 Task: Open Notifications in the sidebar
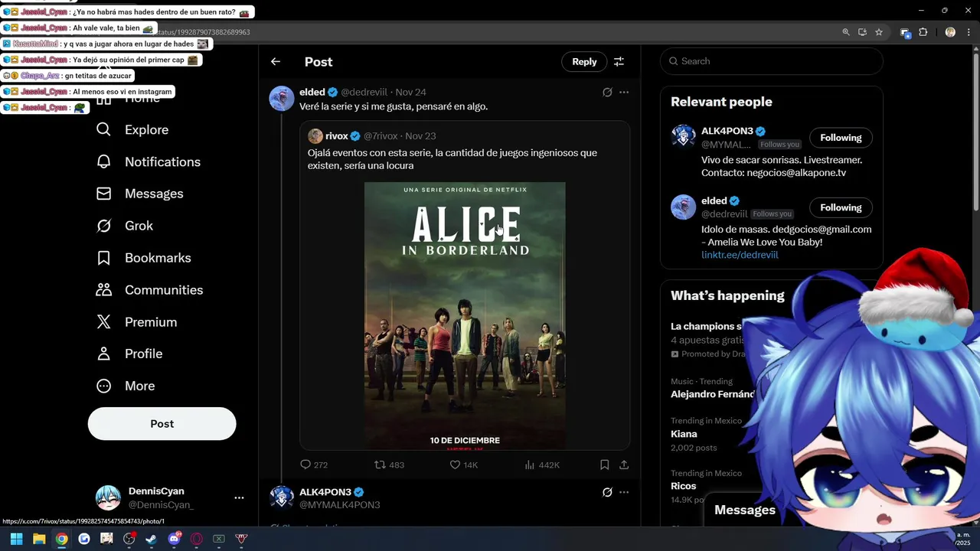click(x=148, y=162)
